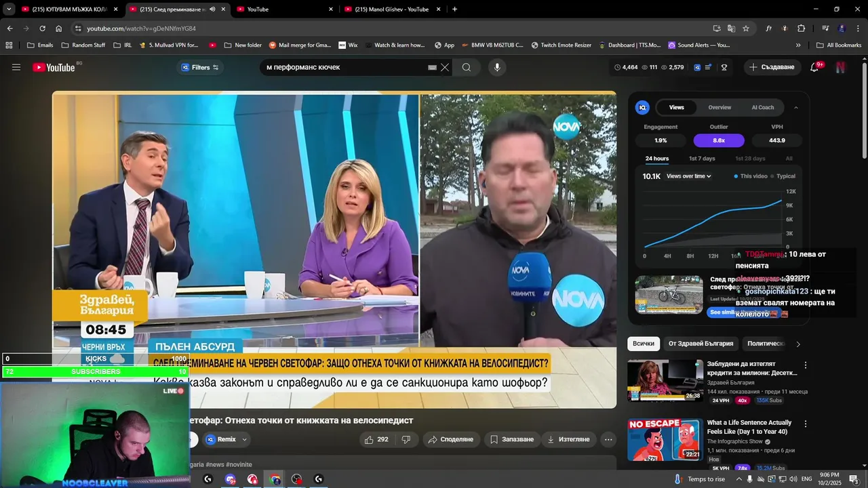Click the bicycle video thumbnail in vidIQ panel

click(669, 295)
